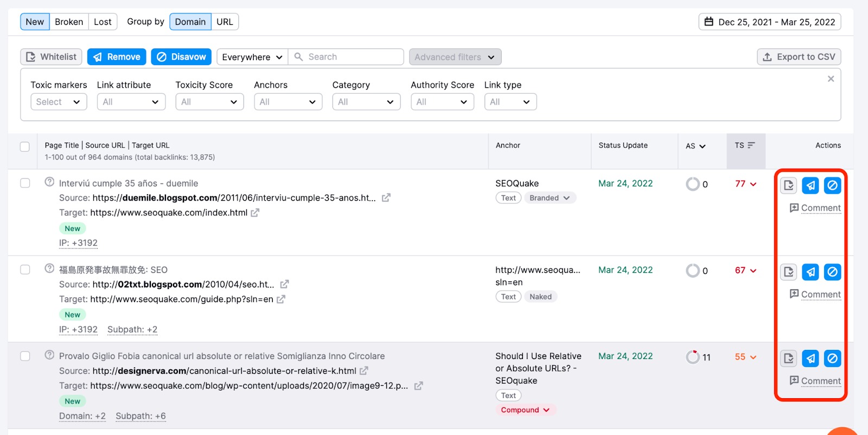Close the advanced filters panel
Viewport: 868px width, 435px height.
[x=831, y=79]
